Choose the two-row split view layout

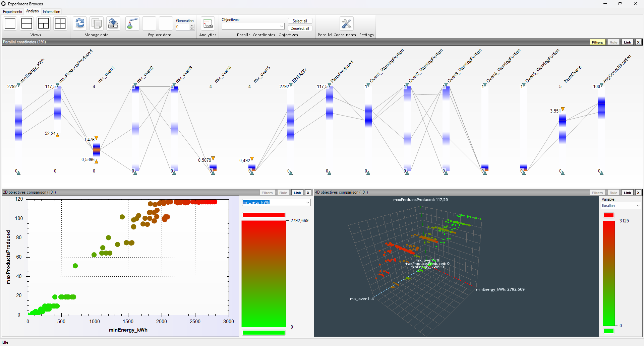pos(27,23)
